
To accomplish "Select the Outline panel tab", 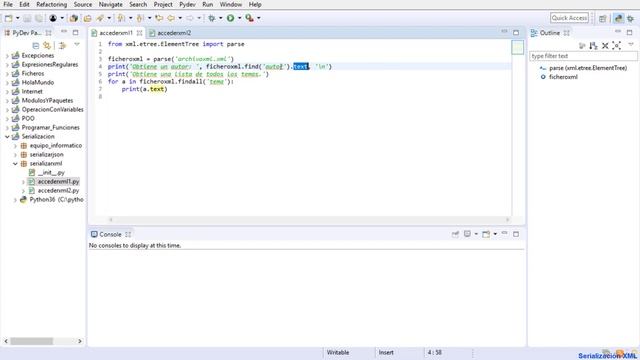I will 550,33.
